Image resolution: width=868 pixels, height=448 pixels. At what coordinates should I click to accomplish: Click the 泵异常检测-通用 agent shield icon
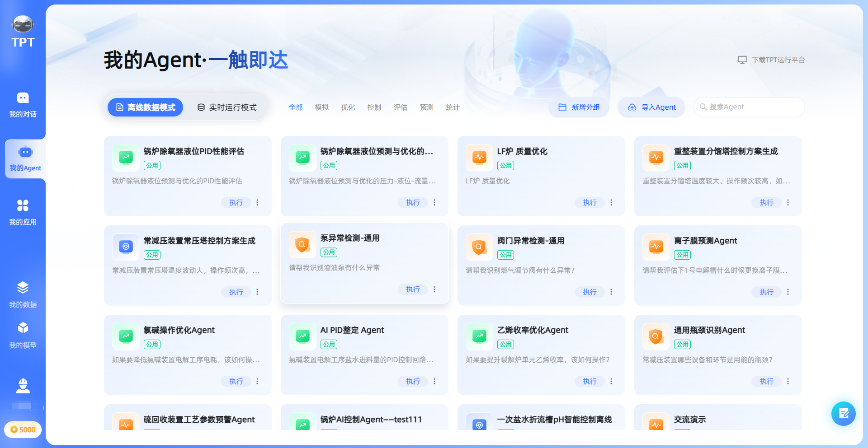[x=302, y=244]
